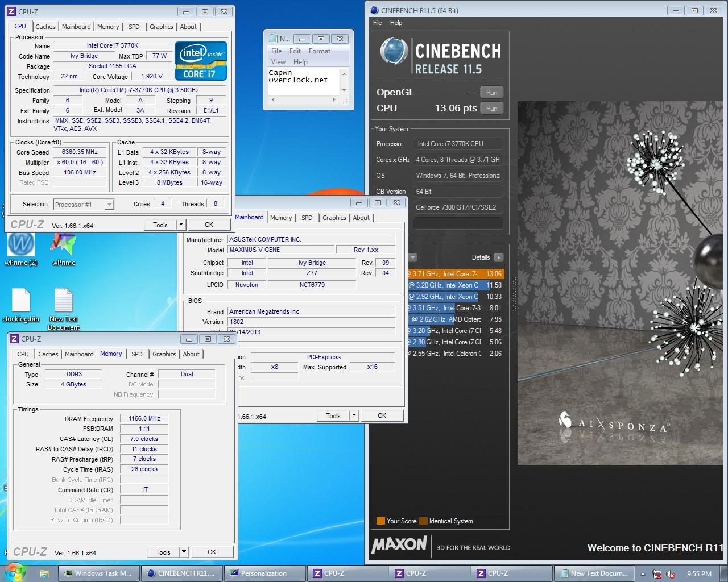Open Notepad Format menu
Viewport: 728px width, 582px height.
(x=320, y=51)
